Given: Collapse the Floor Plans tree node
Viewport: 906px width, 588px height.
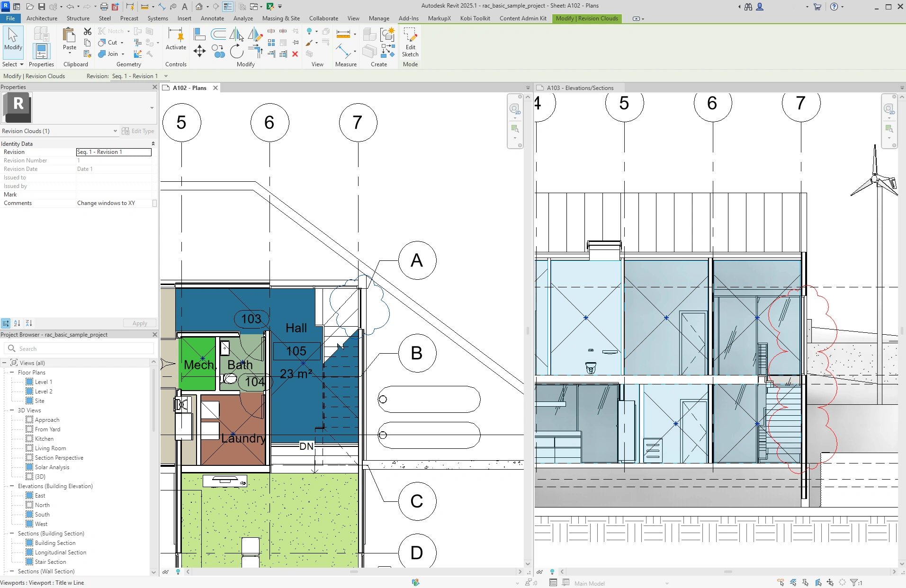Looking at the screenshot, I should coord(12,373).
